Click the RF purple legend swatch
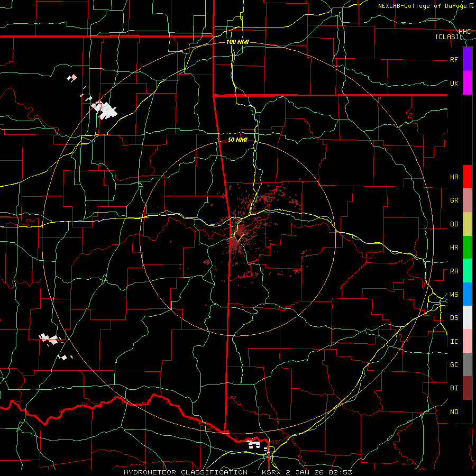This screenshot has height=476, width=476. (x=467, y=59)
